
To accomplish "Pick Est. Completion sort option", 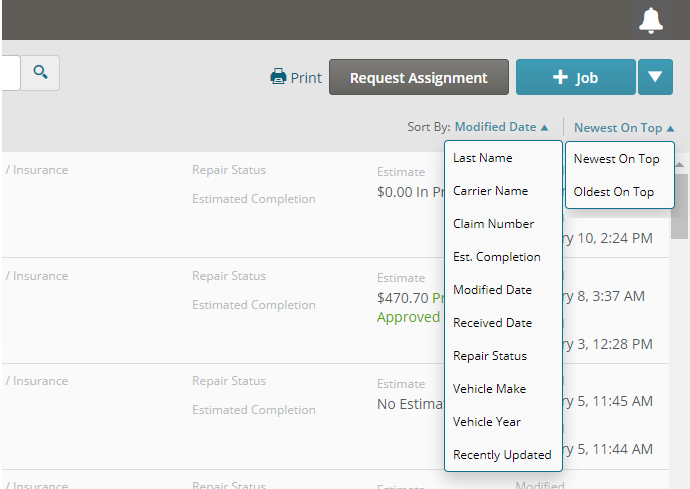I will [x=496, y=257].
